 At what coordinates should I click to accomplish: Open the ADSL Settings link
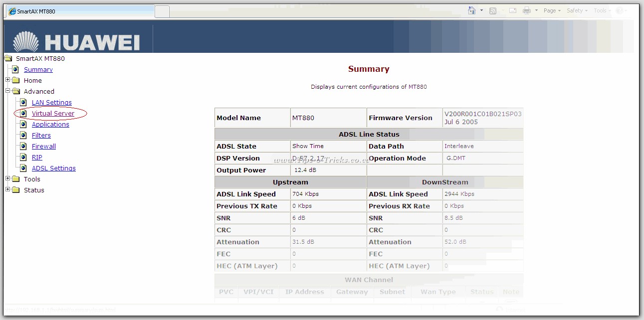(54, 168)
